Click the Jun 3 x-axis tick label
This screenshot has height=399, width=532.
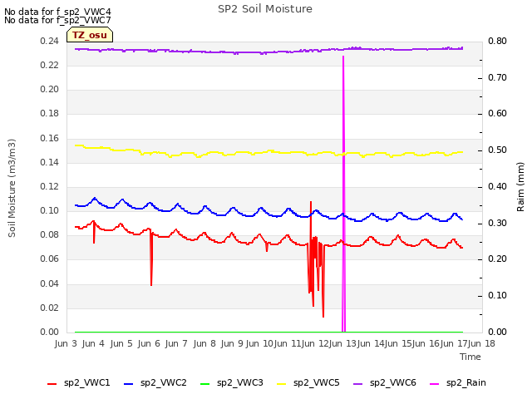pyautogui.click(x=66, y=343)
